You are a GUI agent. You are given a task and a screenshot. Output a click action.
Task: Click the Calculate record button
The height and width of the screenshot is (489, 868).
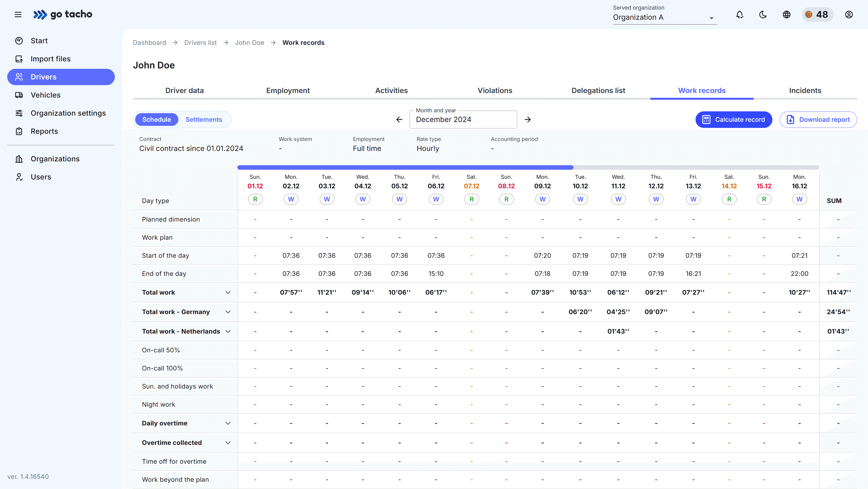(x=734, y=119)
